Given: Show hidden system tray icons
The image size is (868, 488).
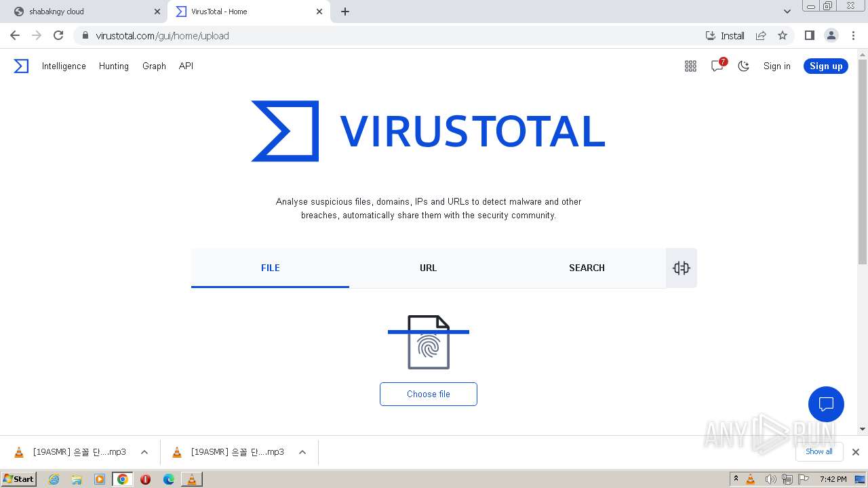Looking at the screenshot, I should click(736, 479).
